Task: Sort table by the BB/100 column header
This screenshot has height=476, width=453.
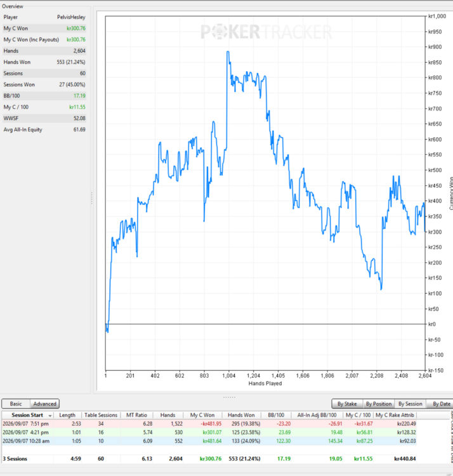Action: (x=276, y=415)
